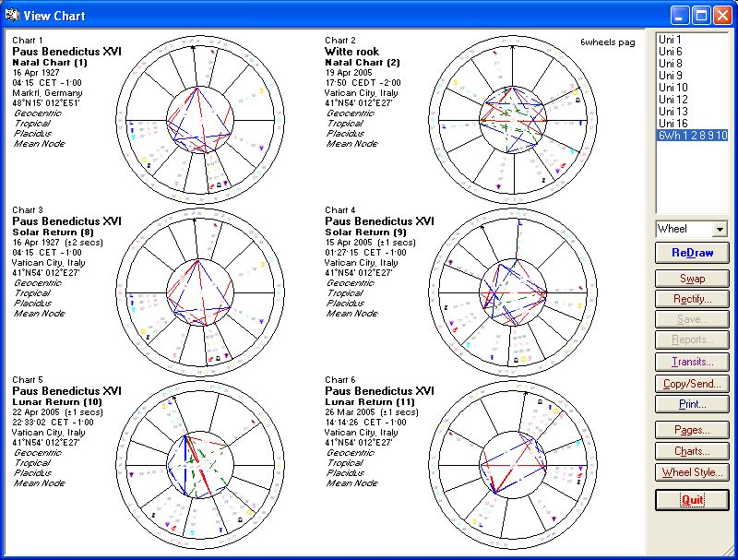Screen dimensions: 738x560
Task: Maximize the View Chart window
Action: pos(701,15)
